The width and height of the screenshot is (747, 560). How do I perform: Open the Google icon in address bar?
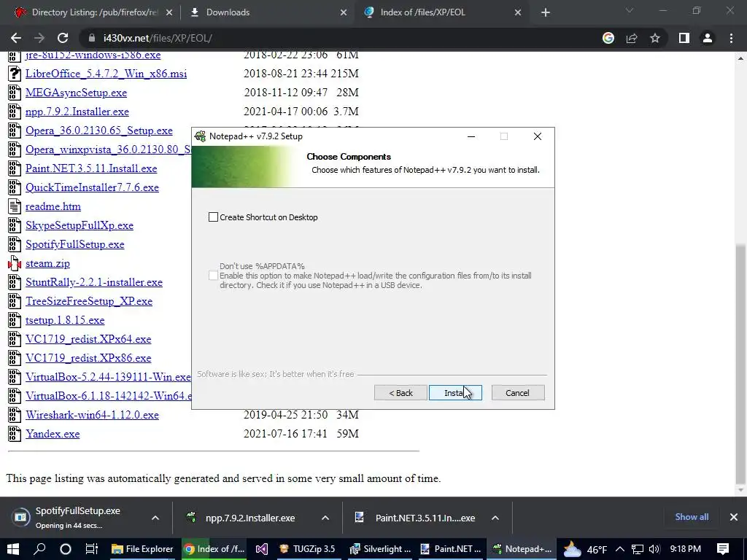pos(608,38)
